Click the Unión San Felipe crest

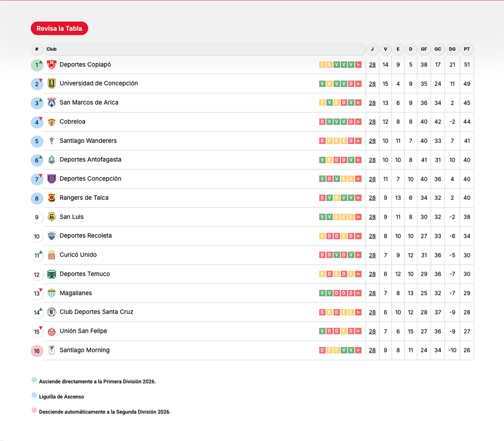pyautogui.click(x=52, y=332)
